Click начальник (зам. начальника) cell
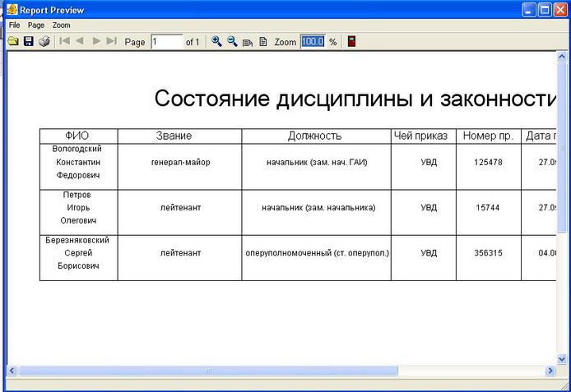571x392 pixels. 316,212
